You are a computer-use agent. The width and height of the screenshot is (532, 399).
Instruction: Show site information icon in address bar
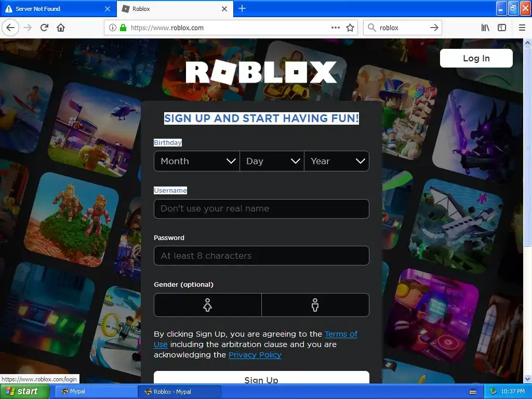(x=113, y=28)
